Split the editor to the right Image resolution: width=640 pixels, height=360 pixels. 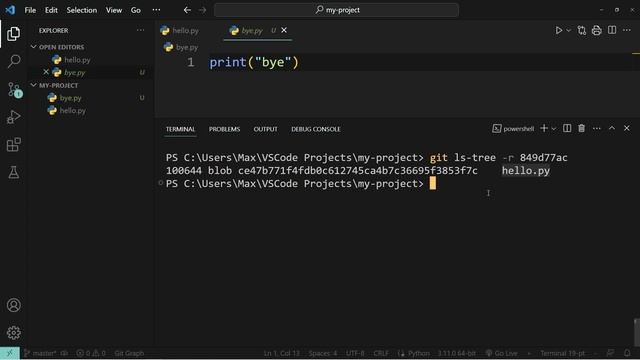tap(612, 30)
